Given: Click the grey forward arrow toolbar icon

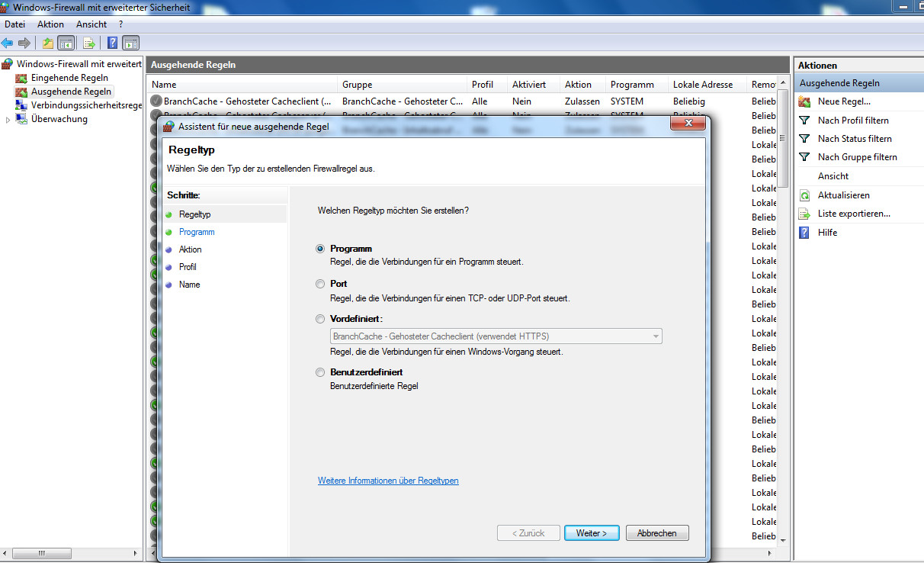Looking at the screenshot, I should (24, 43).
